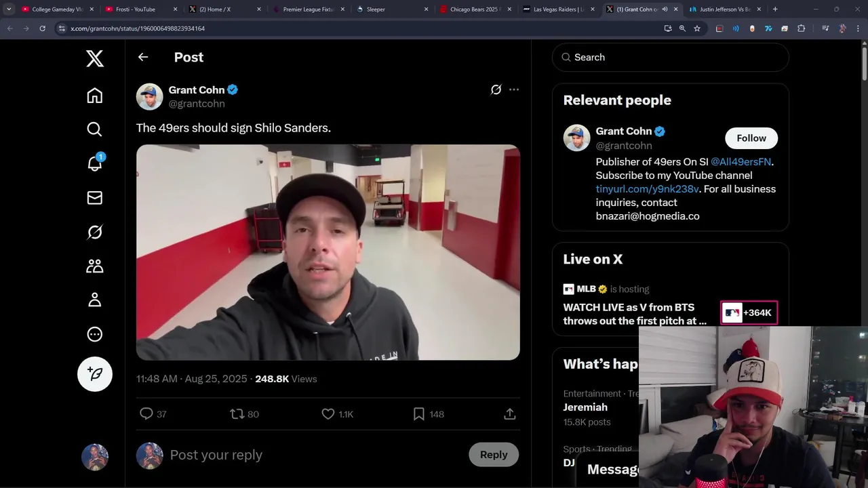Open tinyurl.com/y9nk238v link
The image size is (868, 488).
coord(647,189)
